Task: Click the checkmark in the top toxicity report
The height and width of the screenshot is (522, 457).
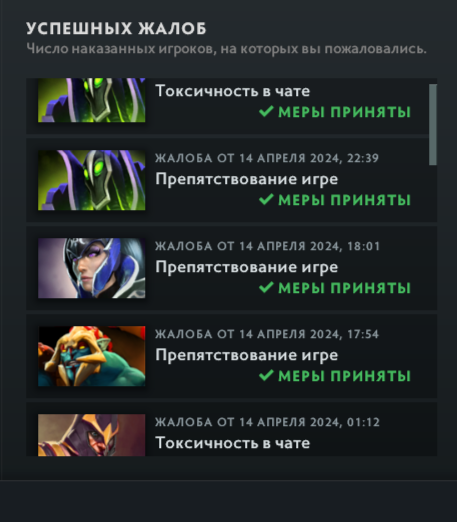Action: [x=266, y=111]
